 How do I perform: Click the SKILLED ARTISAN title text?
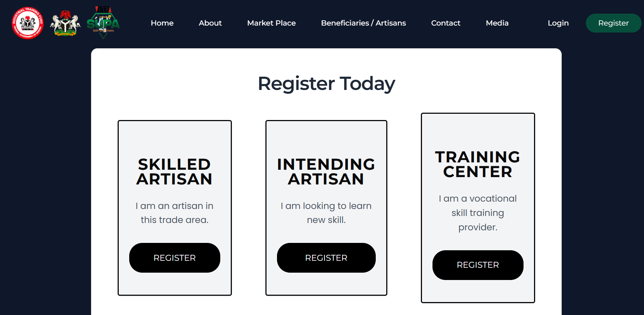point(174,172)
